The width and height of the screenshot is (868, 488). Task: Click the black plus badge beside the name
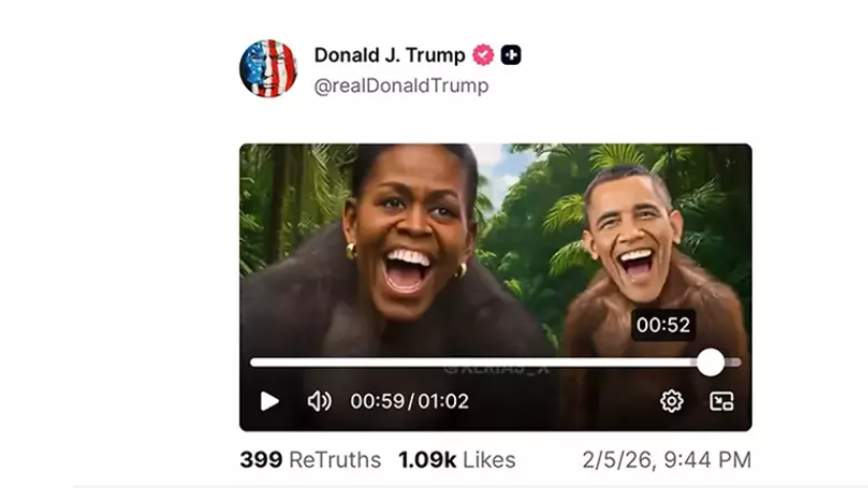[x=511, y=55]
